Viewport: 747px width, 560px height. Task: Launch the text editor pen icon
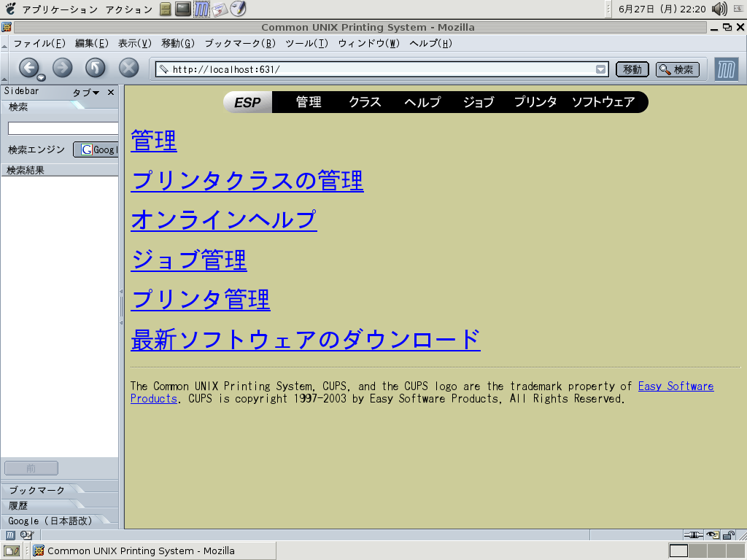(238, 9)
